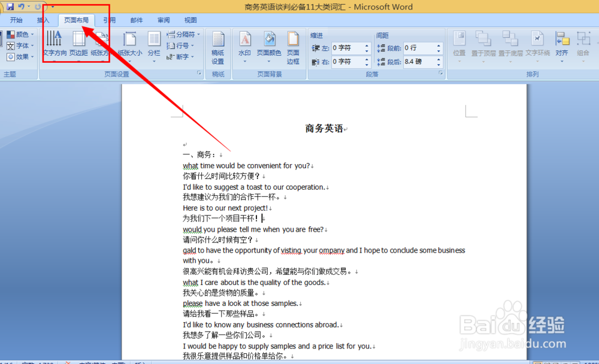The width and height of the screenshot is (599, 364).
Task: Increase the left indent with the up spinner
Action: pos(367,46)
